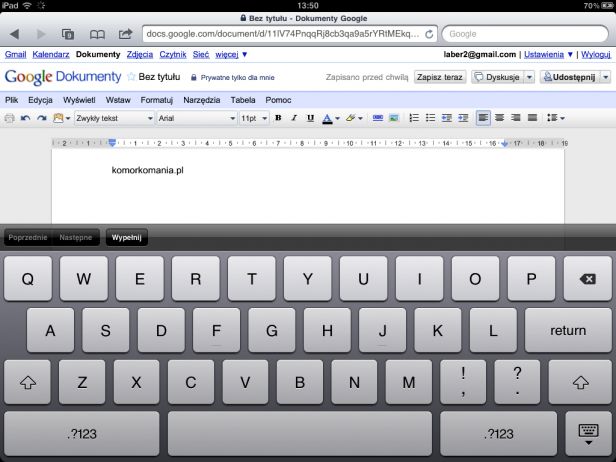
Task: Click the decrease indent icon
Action: (x=447, y=118)
